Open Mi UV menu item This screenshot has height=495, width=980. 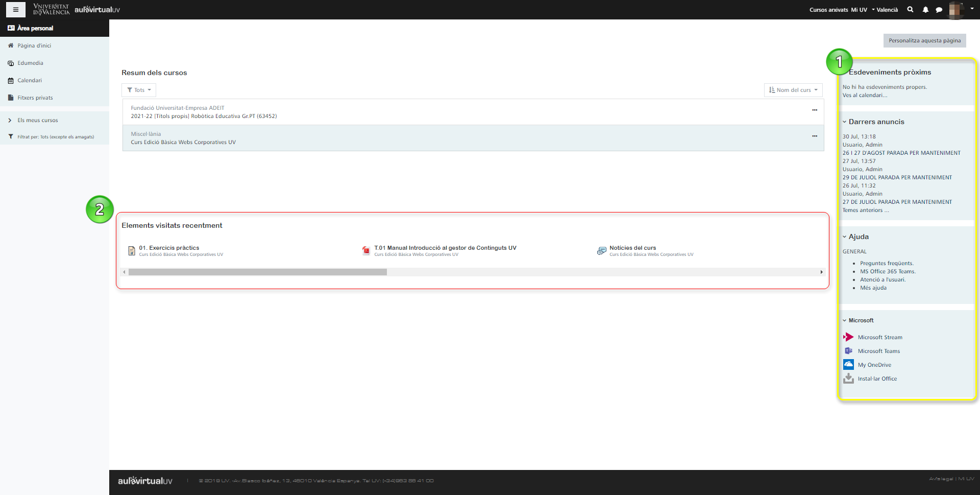[859, 10]
